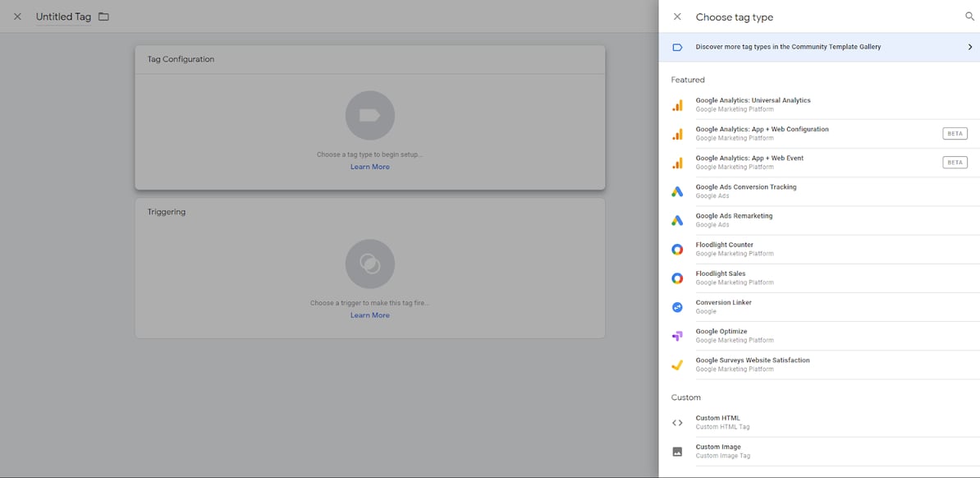The width and height of the screenshot is (980, 478).
Task: Expand the Community Template Gallery chevron
Action: [969, 48]
